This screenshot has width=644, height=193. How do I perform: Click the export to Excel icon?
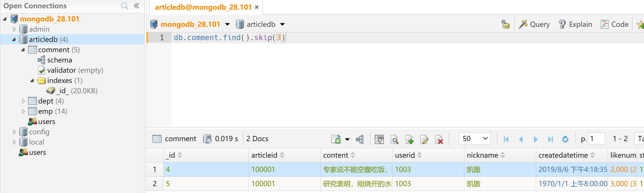point(336,139)
